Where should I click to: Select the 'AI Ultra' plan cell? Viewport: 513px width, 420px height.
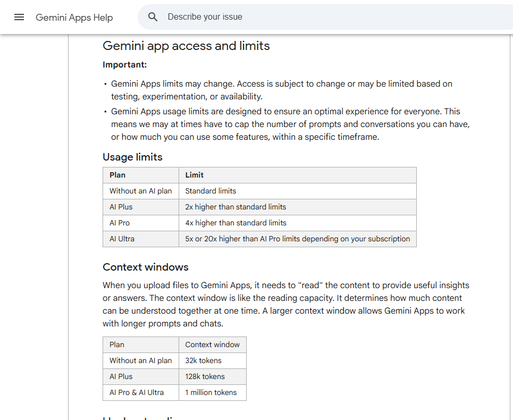(141, 239)
